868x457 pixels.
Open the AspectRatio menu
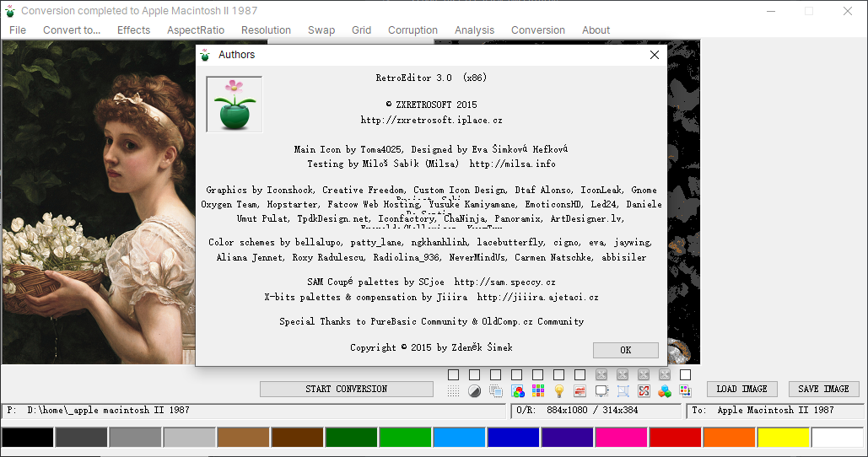click(196, 30)
